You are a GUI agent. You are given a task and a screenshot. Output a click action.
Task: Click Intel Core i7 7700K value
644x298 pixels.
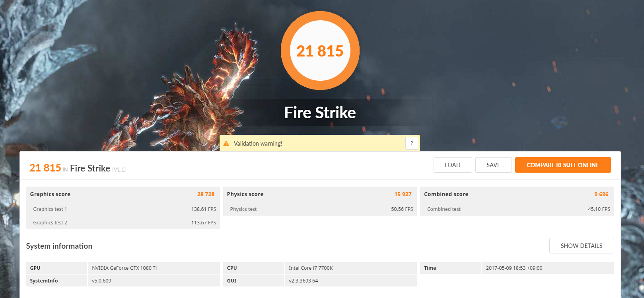click(x=311, y=268)
